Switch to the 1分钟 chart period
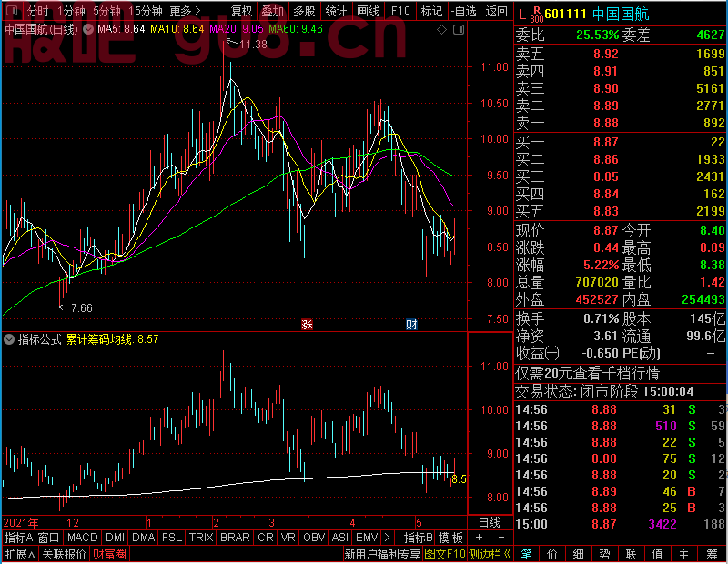Image resolution: width=728 pixels, height=564 pixels. point(71,11)
